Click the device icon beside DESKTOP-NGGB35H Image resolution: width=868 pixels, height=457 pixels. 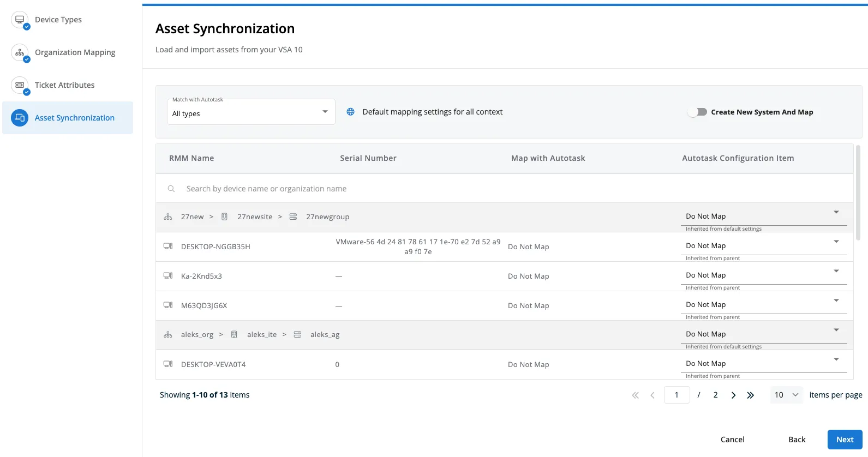pyautogui.click(x=168, y=246)
